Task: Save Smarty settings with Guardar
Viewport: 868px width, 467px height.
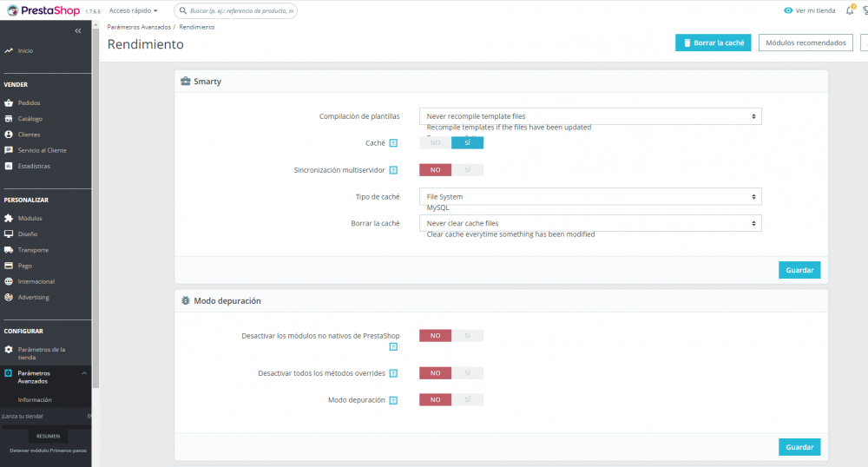Action: pyautogui.click(x=799, y=270)
